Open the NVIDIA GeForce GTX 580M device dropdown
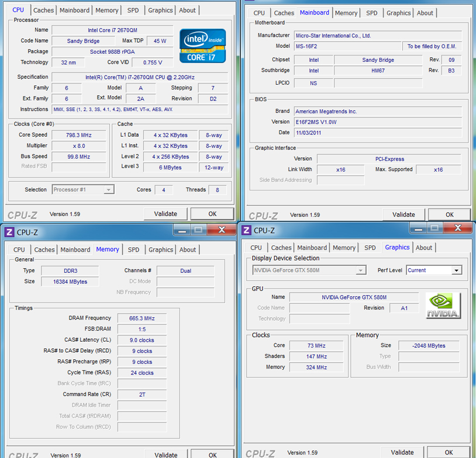This screenshot has width=476, height=458. 309,270
